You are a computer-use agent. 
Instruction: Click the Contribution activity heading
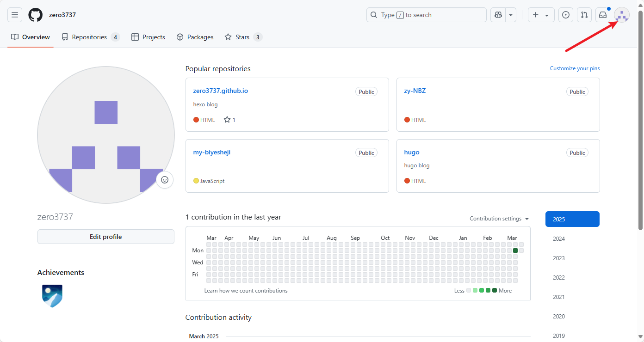point(218,318)
